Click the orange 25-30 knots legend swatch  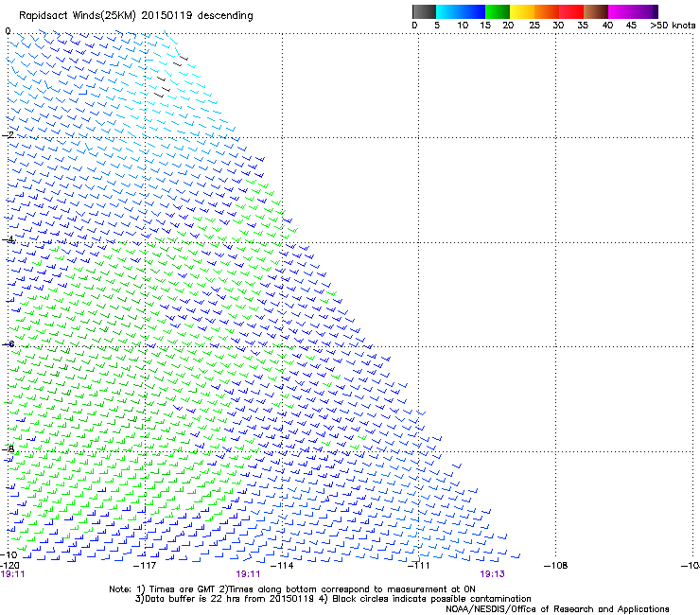pyautogui.click(x=547, y=11)
